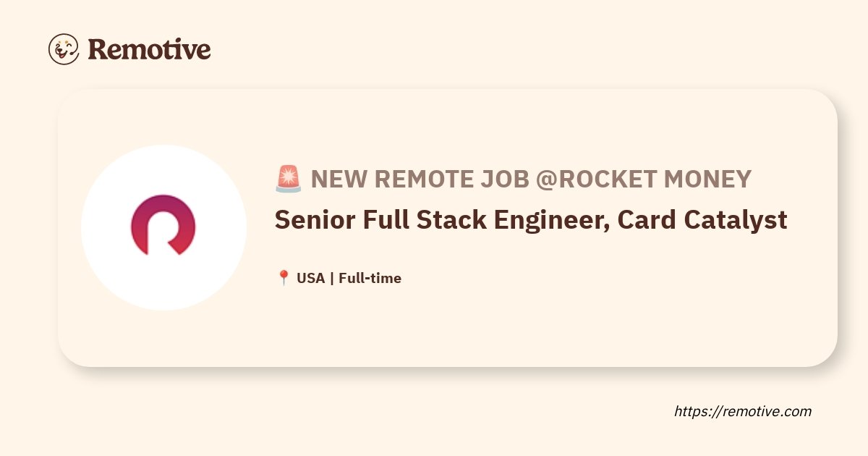This screenshot has width=868, height=456.
Task: Click the Rocket Money red R logo
Action: (x=164, y=225)
